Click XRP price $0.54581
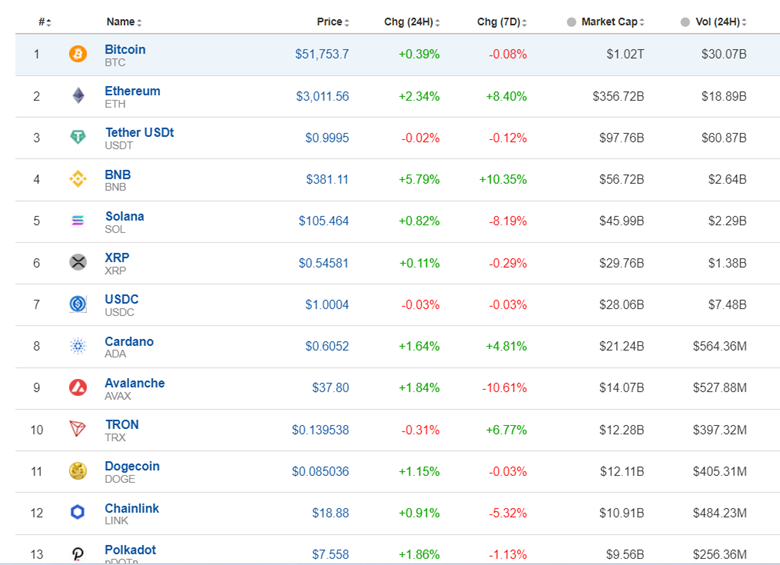780x565 pixels. [323, 263]
